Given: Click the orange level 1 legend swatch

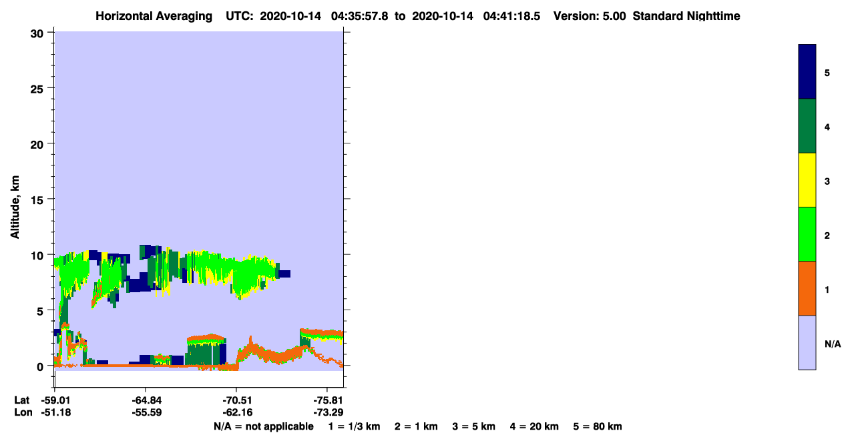Looking at the screenshot, I should tap(807, 288).
